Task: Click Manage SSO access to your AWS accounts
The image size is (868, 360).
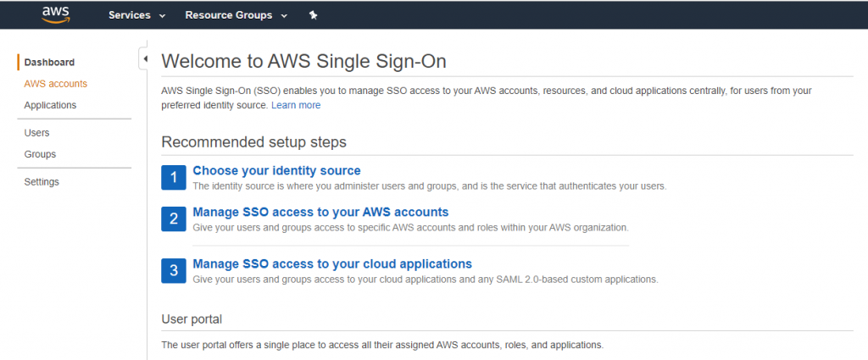Action: [320, 212]
